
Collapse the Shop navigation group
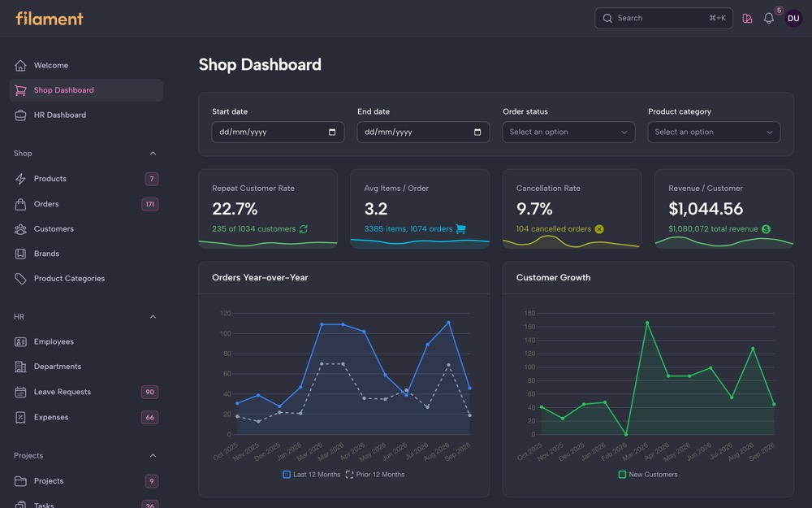[x=153, y=154]
